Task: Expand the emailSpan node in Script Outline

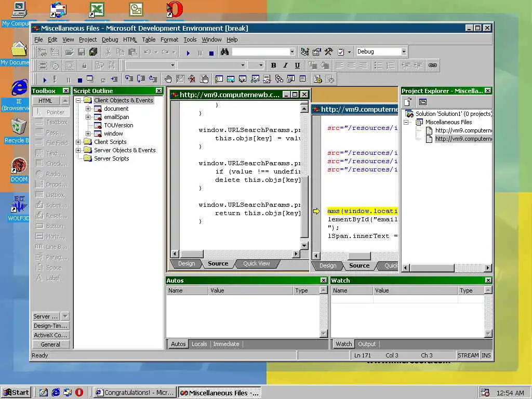Action: click(x=88, y=117)
